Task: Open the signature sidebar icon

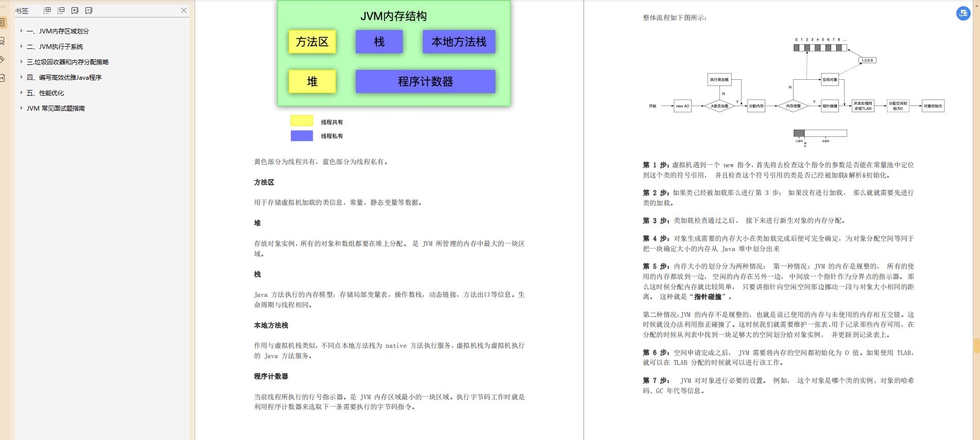Action: pos(3,78)
